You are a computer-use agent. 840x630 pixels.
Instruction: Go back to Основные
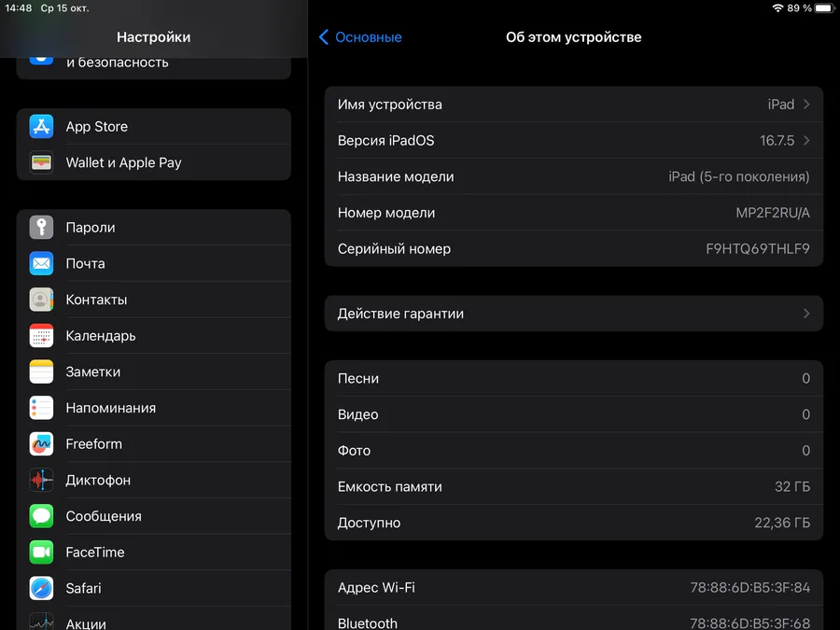tap(368, 37)
